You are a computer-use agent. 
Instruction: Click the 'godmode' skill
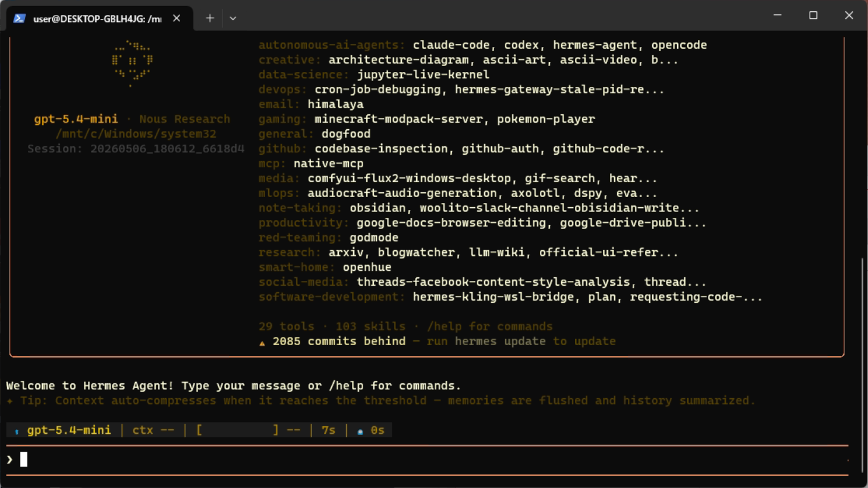click(x=374, y=238)
